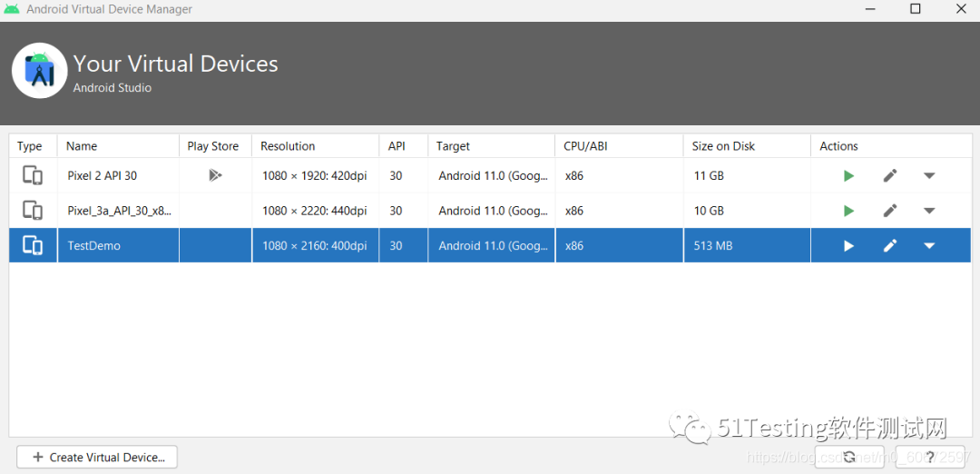Viewport: 980px width, 474px height.
Task: Open more actions for TestDemo
Action: pyautogui.click(x=929, y=246)
